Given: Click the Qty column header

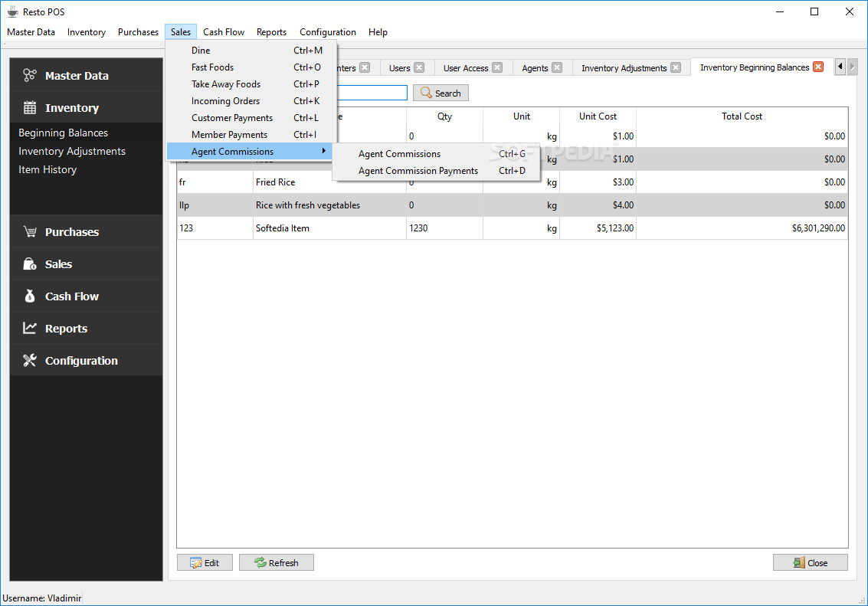Looking at the screenshot, I should pyautogui.click(x=444, y=116).
